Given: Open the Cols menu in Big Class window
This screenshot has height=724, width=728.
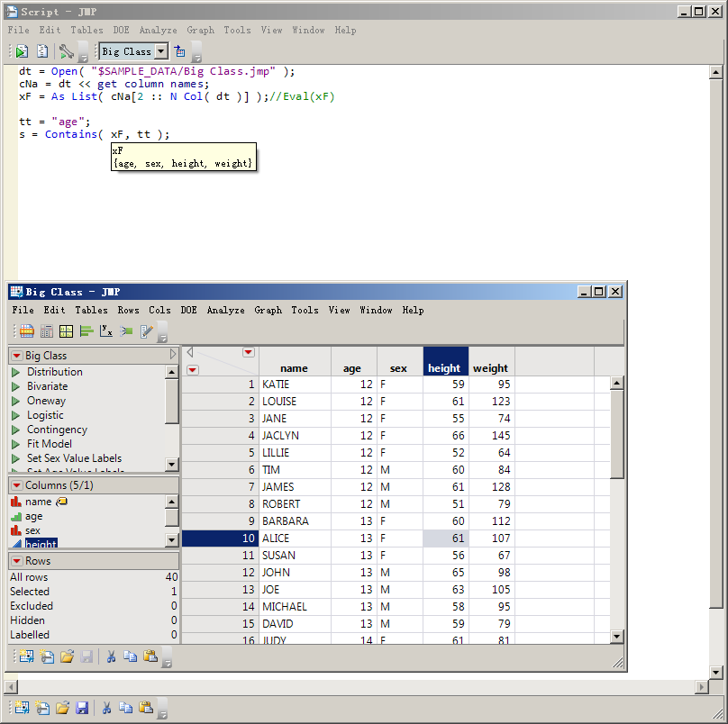Looking at the screenshot, I should 159,310.
